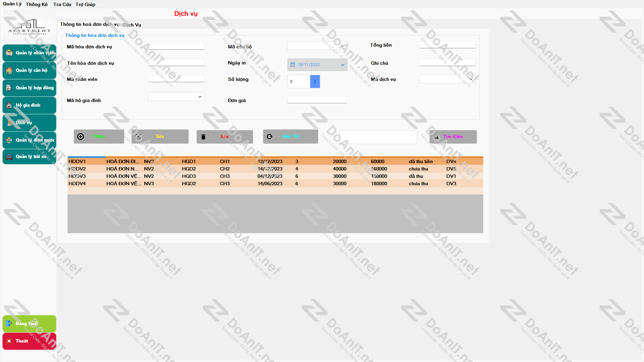Open the Tra Cứu menu
The image size is (644, 362).
62,4
